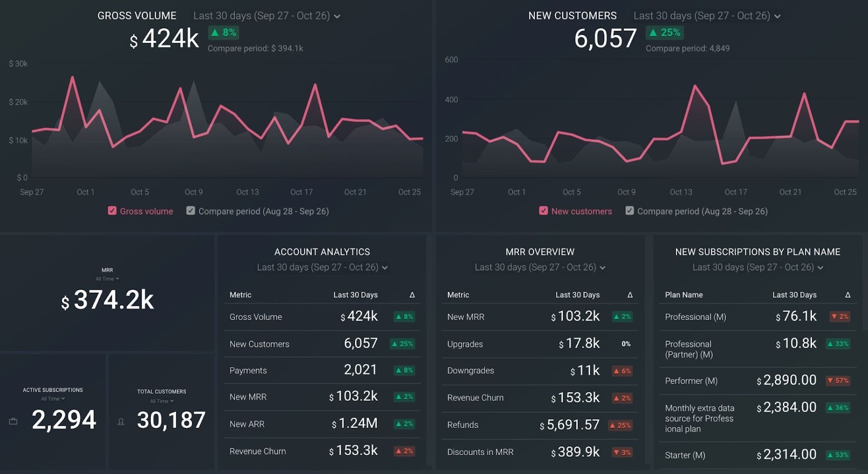Select the Upgrades row in MRR Overview
The width and height of the screenshot is (868, 474).
point(540,344)
